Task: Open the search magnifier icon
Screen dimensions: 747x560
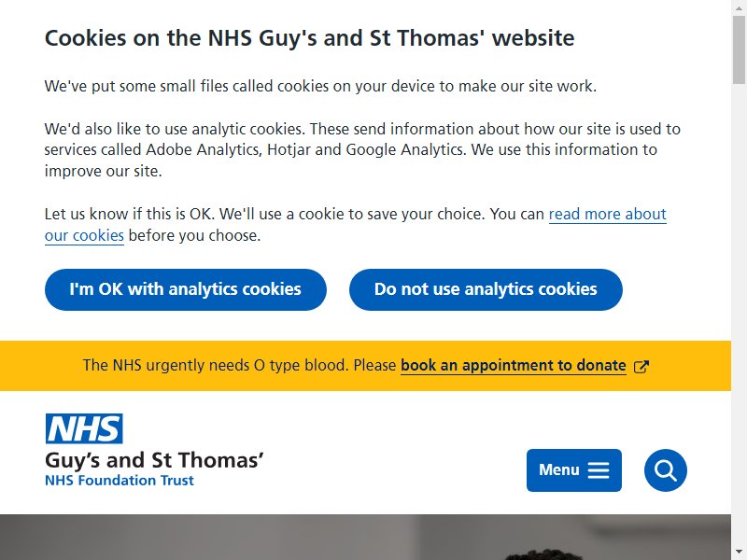Action: tap(665, 470)
